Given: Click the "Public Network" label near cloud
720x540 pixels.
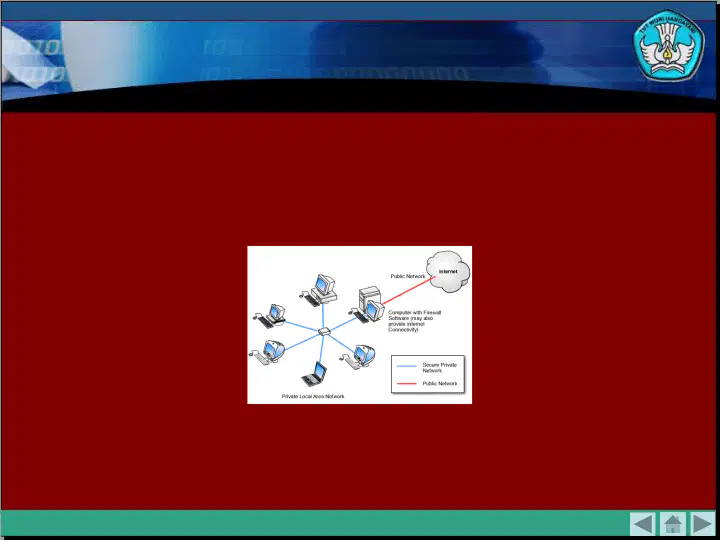Looking at the screenshot, I should tap(408, 276).
